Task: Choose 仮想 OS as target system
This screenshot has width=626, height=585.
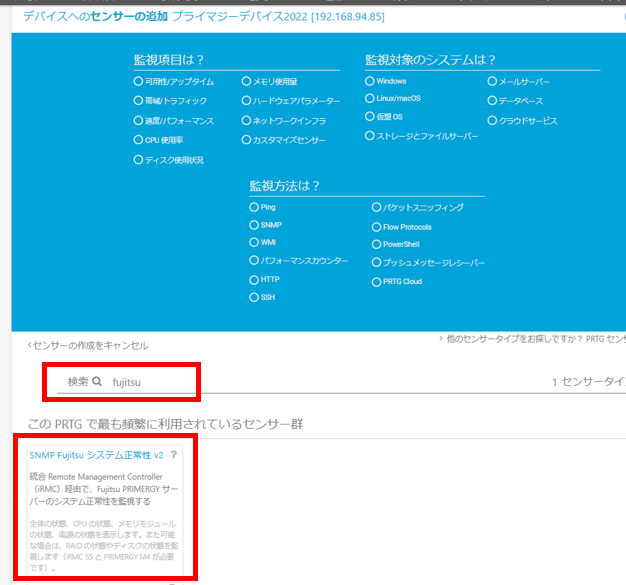Action: tap(370, 116)
